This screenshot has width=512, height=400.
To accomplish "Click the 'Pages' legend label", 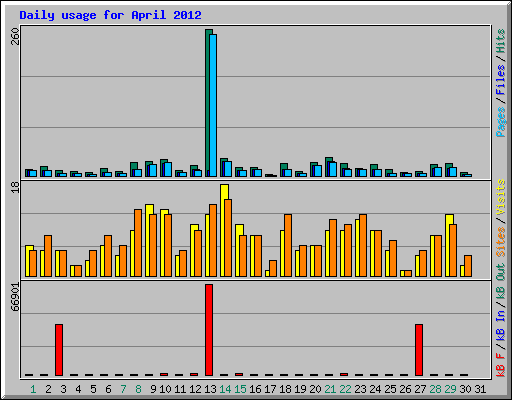I will click(x=500, y=122).
